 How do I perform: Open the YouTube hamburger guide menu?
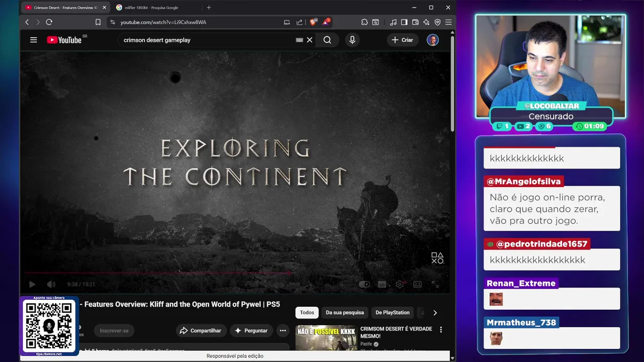34,40
